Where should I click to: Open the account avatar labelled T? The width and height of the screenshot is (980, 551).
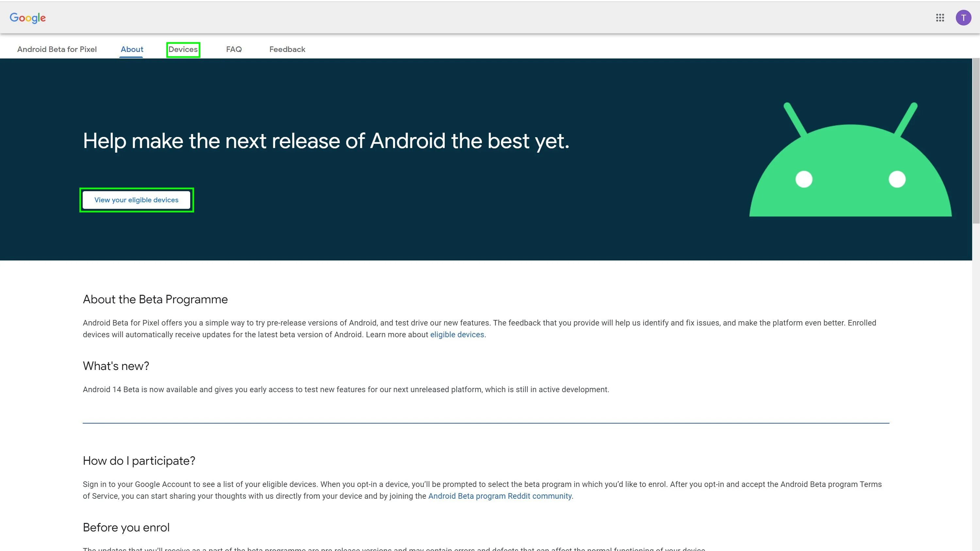(963, 18)
